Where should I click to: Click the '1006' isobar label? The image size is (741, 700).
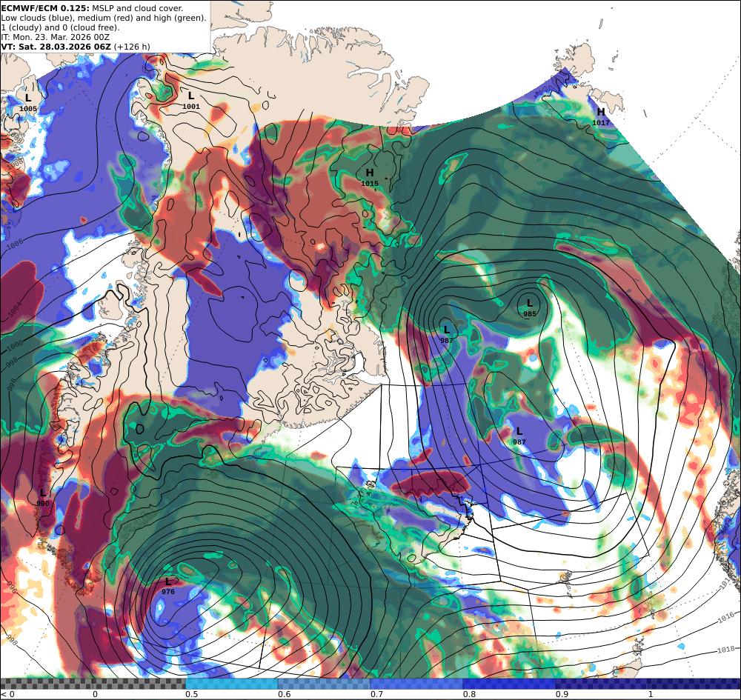[x=15, y=243]
